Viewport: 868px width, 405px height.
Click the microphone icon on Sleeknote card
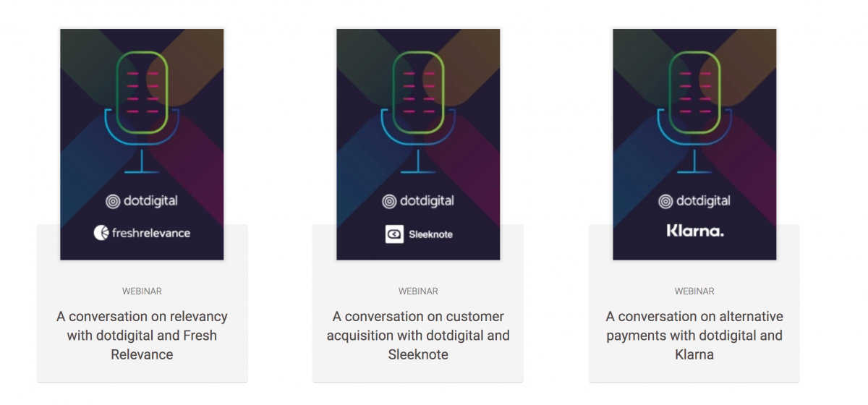[418, 112]
